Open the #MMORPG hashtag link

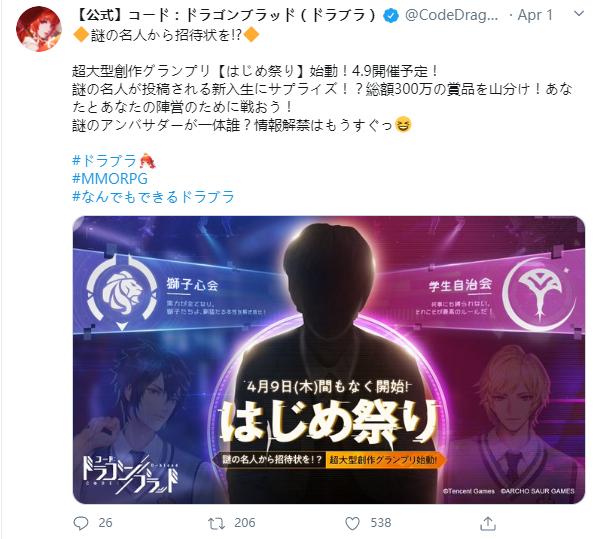[x=109, y=178]
